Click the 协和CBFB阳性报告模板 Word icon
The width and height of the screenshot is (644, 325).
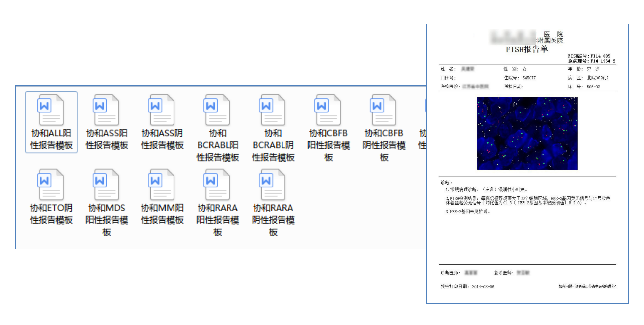point(328,110)
